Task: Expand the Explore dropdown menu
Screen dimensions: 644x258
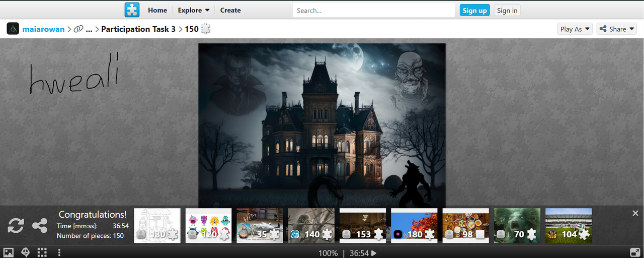Action: point(194,10)
